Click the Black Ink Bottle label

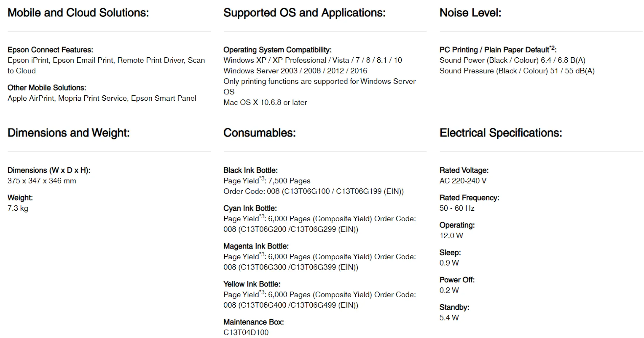250,170
